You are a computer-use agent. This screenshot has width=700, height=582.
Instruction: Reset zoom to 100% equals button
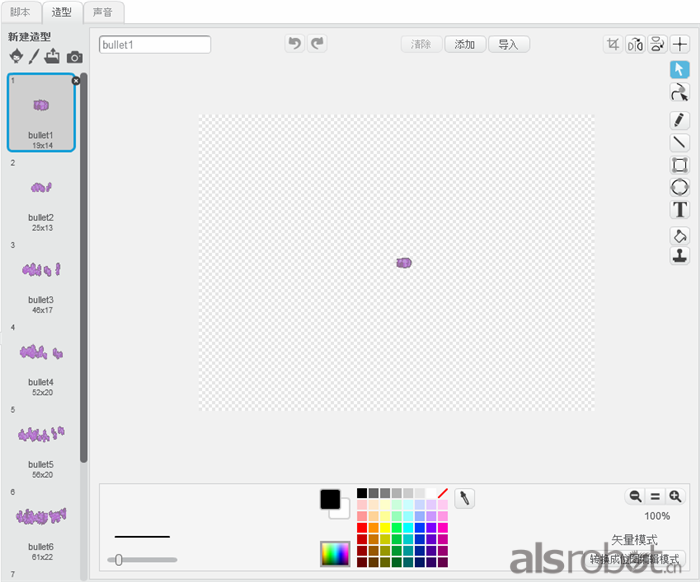(x=655, y=496)
